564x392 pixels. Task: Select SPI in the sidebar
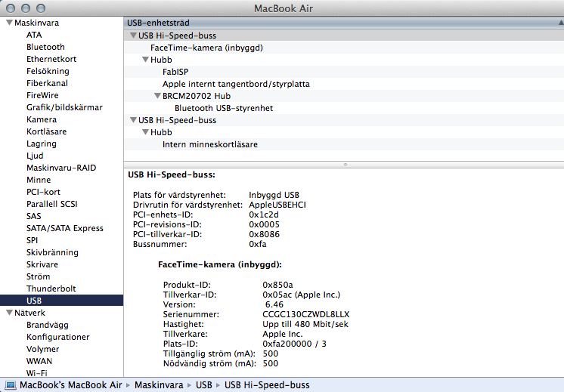pos(32,240)
